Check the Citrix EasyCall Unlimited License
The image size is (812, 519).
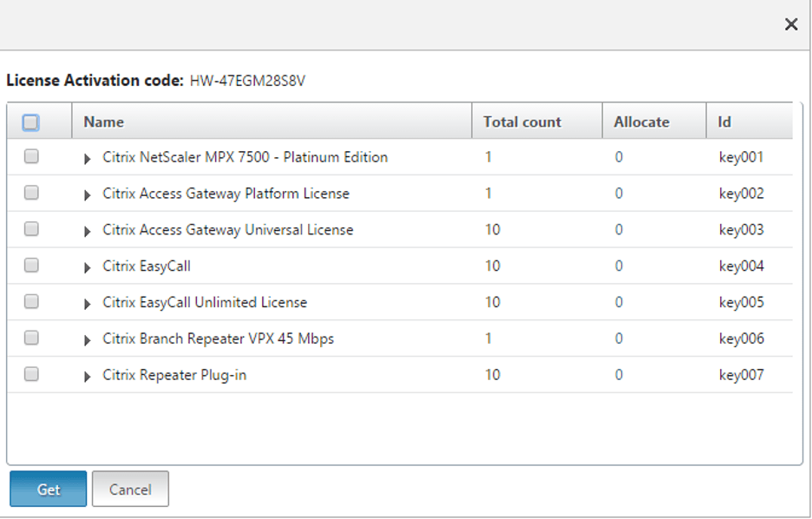(x=31, y=302)
